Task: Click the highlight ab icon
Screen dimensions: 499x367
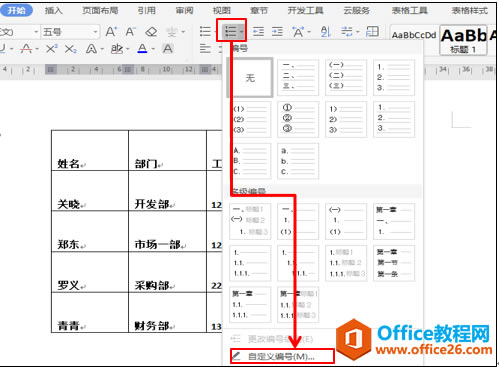Action: 117,49
